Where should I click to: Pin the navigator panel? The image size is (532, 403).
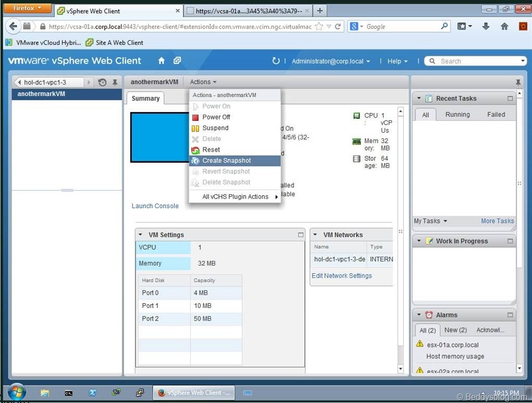115,82
